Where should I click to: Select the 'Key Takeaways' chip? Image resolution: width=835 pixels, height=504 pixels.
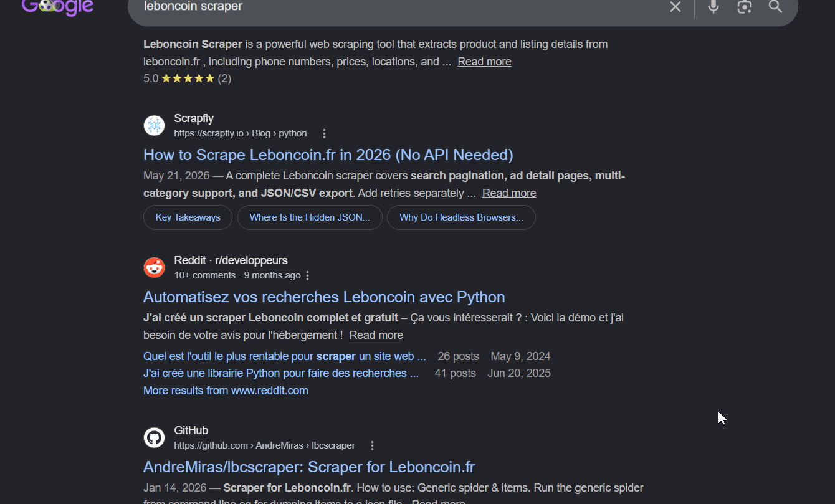(188, 217)
